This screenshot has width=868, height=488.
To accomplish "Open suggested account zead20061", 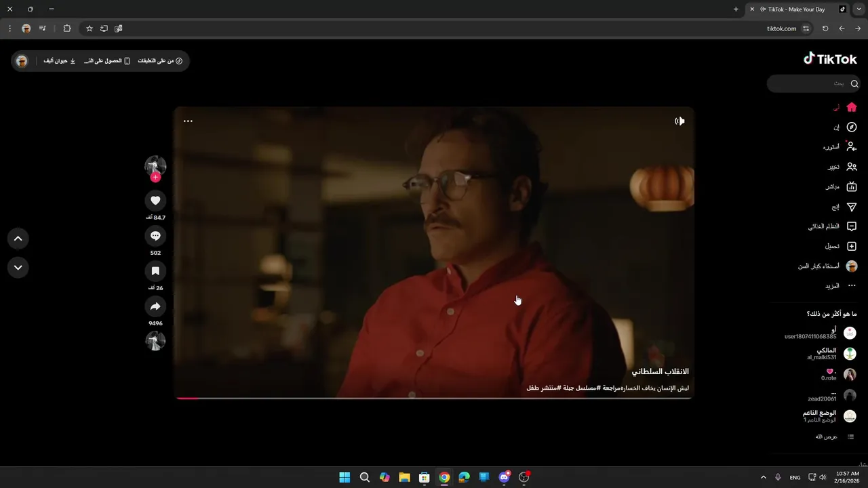I will (x=832, y=395).
